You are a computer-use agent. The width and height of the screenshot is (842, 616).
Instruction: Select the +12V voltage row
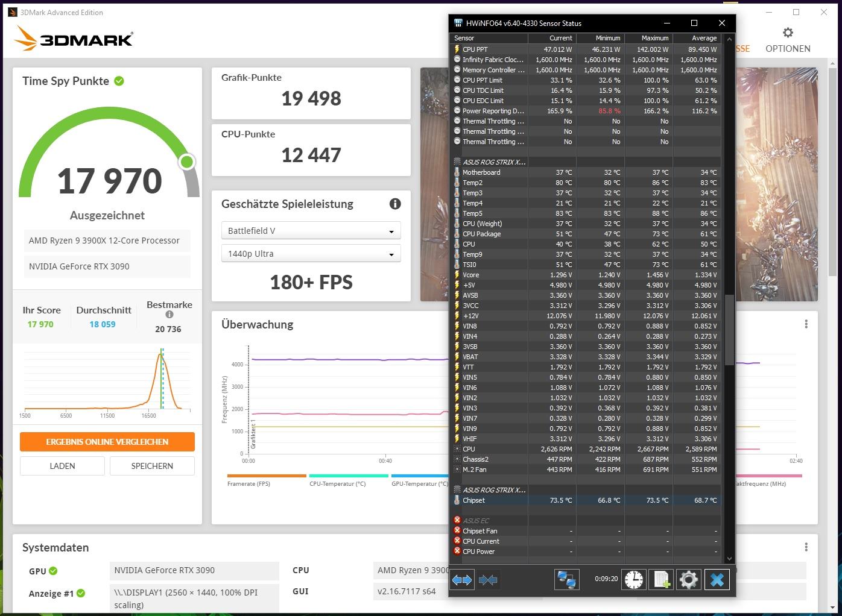pyautogui.click(x=586, y=316)
